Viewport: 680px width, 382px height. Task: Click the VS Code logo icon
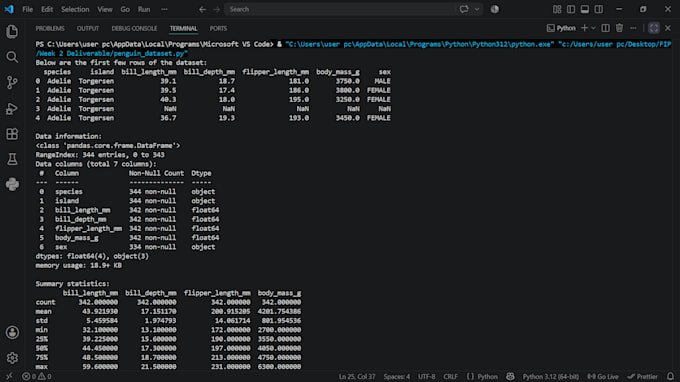tap(9, 9)
